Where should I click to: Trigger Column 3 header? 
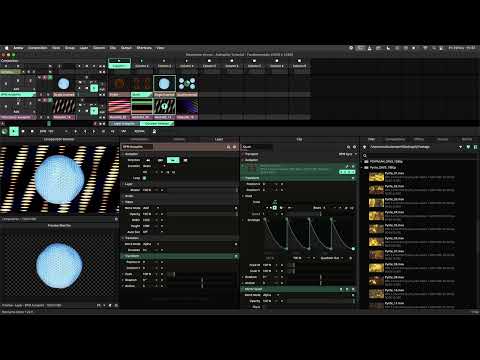164,63
